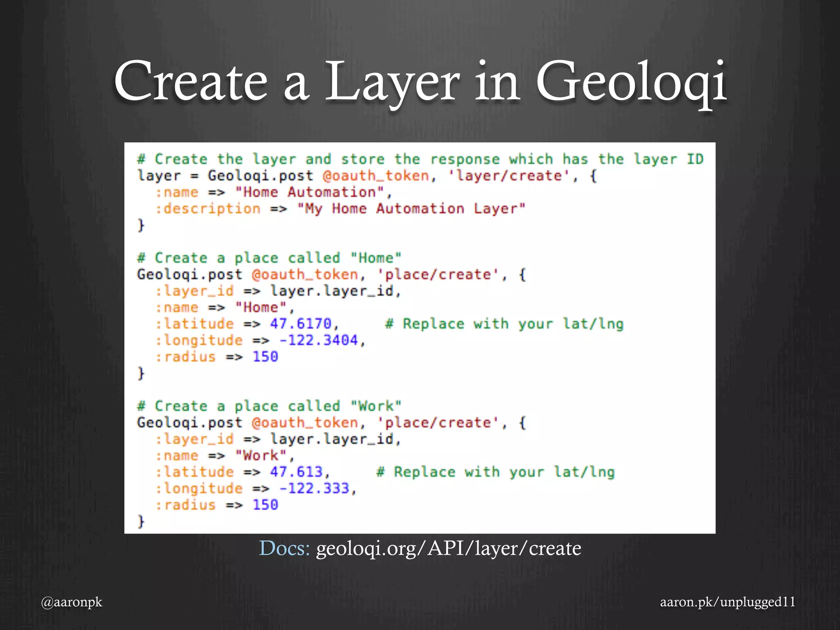Open the aaron.pk/unplugged11 link

click(728, 602)
